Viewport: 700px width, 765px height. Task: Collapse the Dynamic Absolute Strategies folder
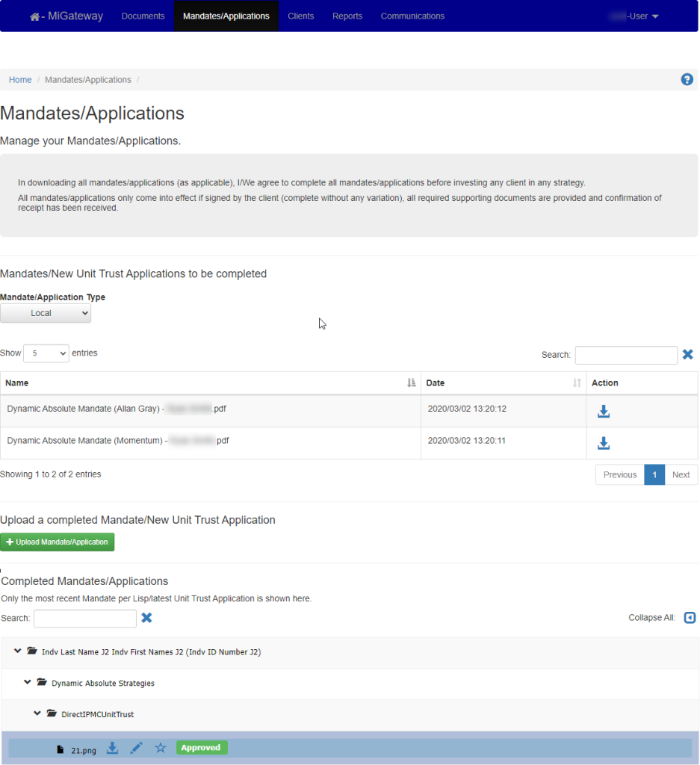(x=28, y=682)
